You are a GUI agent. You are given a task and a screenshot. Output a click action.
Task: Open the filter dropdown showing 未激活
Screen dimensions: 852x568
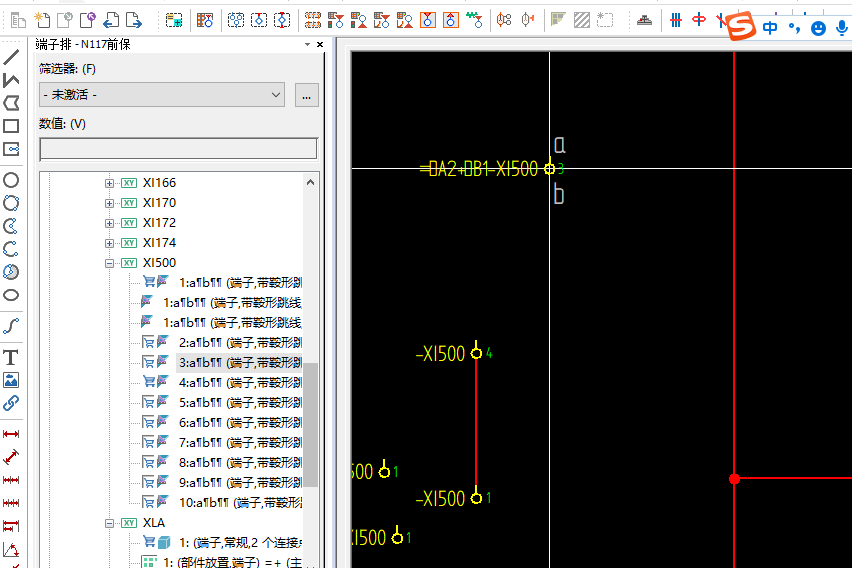pyautogui.click(x=162, y=95)
